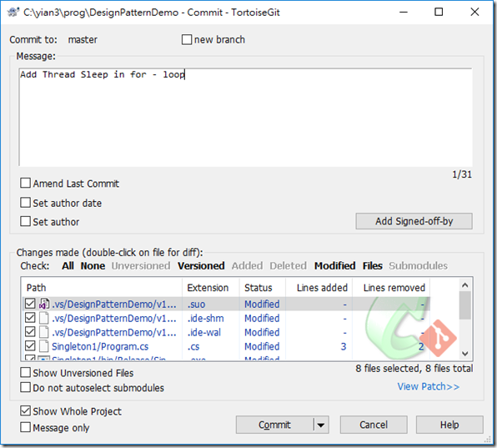
Task: Click the .cs extension cell
Action: click(x=193, y=346)
